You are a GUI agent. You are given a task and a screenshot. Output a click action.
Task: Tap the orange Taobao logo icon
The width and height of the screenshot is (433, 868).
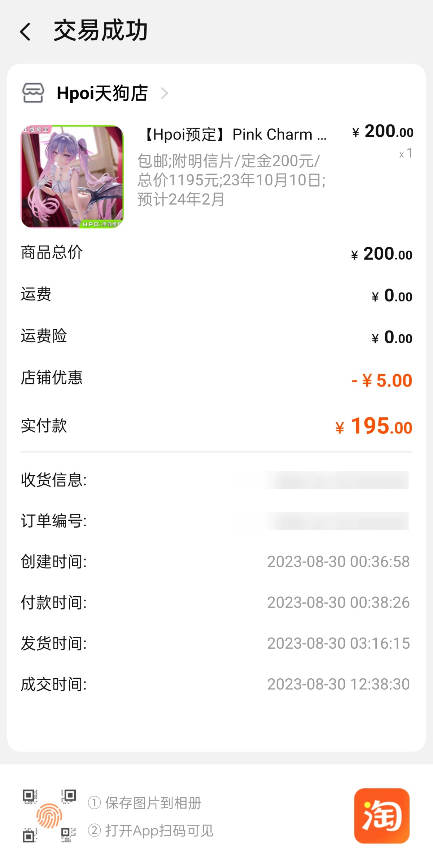coord(382,816)
